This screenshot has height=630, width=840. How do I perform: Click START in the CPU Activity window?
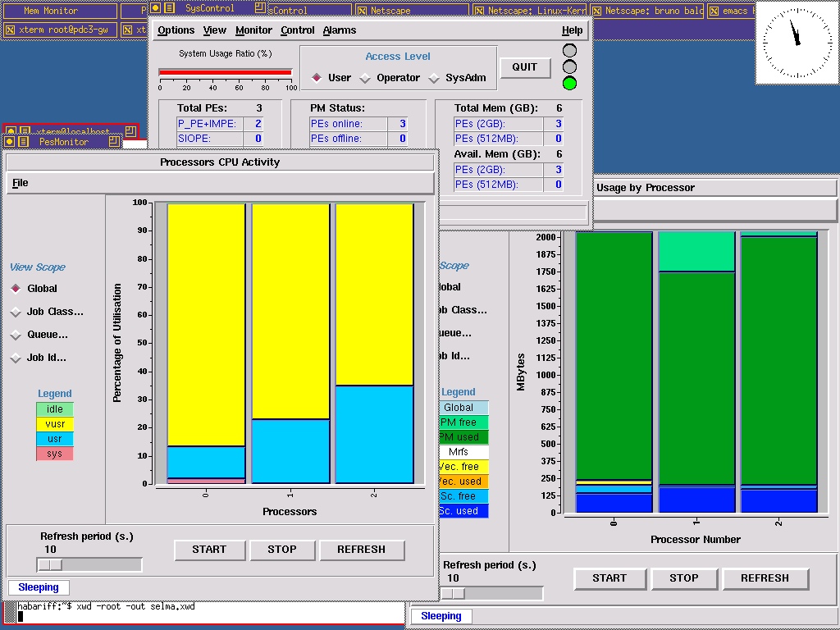click(209, 550)
